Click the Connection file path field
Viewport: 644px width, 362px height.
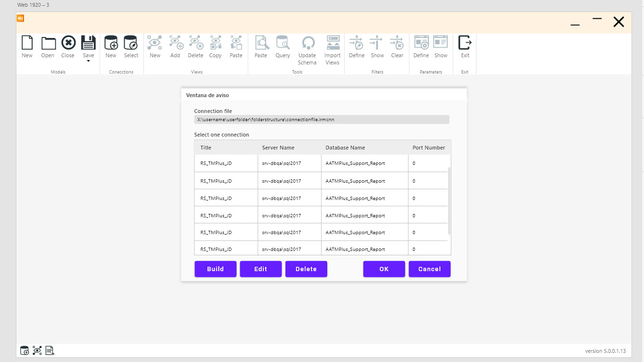click(322, 120)
